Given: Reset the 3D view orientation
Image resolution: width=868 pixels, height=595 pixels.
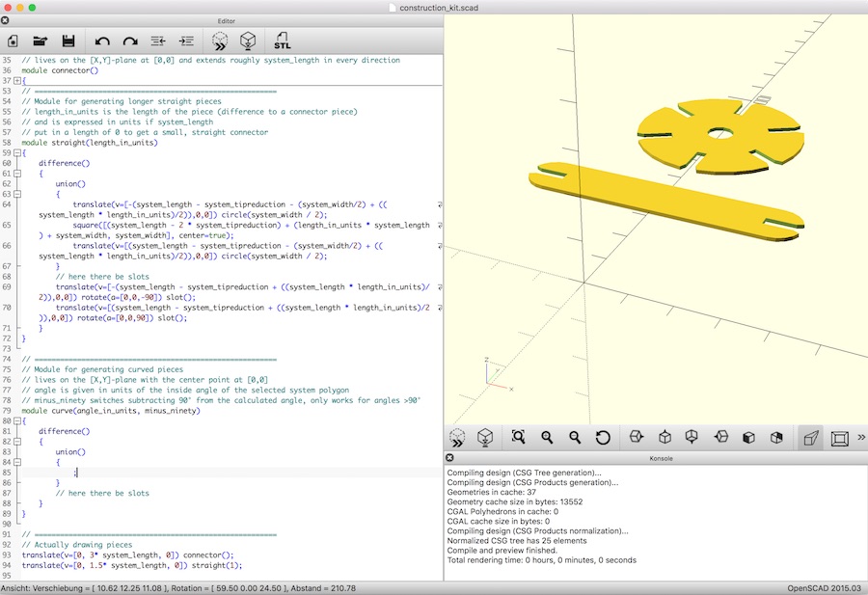Looking at the screenshot, I should click(x=603, y=437).
